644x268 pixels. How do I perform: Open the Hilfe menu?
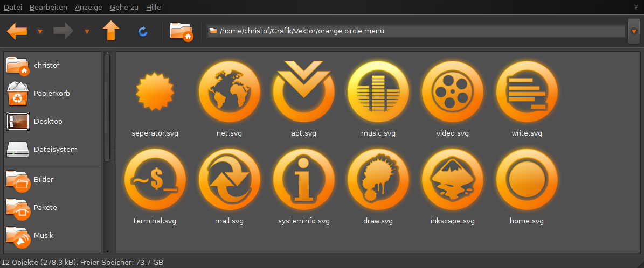click(153, 7)
